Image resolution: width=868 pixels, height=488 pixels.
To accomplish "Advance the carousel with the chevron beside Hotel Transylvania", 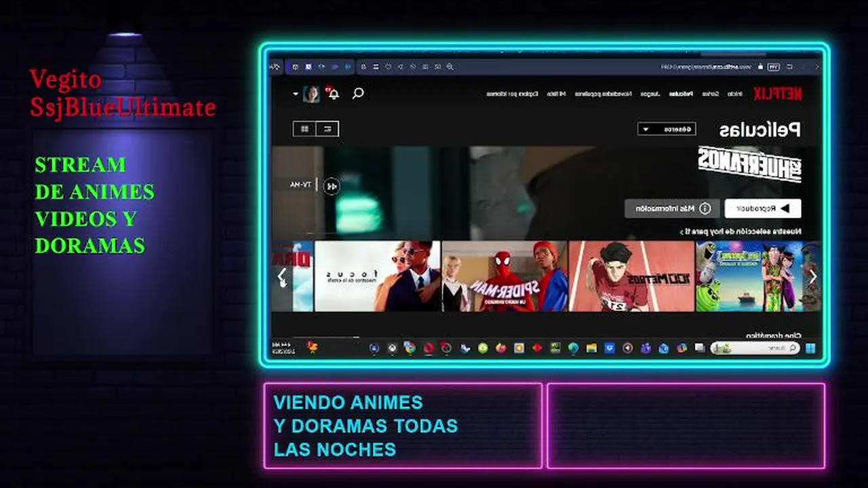I will point(812,277).
